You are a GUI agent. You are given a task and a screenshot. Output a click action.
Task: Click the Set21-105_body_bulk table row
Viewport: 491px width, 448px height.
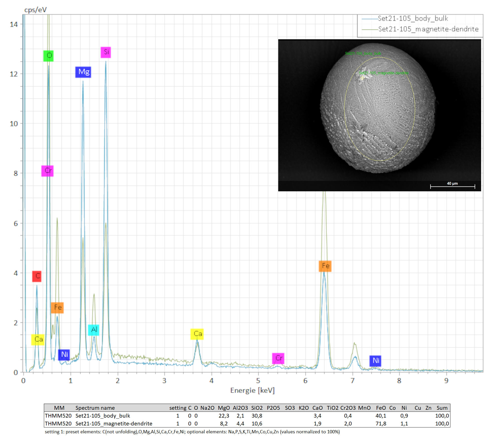[102, 416]
